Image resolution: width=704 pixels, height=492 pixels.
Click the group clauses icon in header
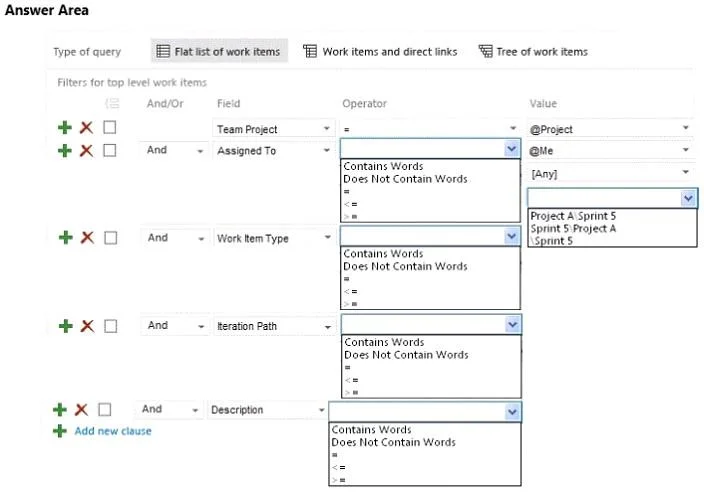point(112,104)
